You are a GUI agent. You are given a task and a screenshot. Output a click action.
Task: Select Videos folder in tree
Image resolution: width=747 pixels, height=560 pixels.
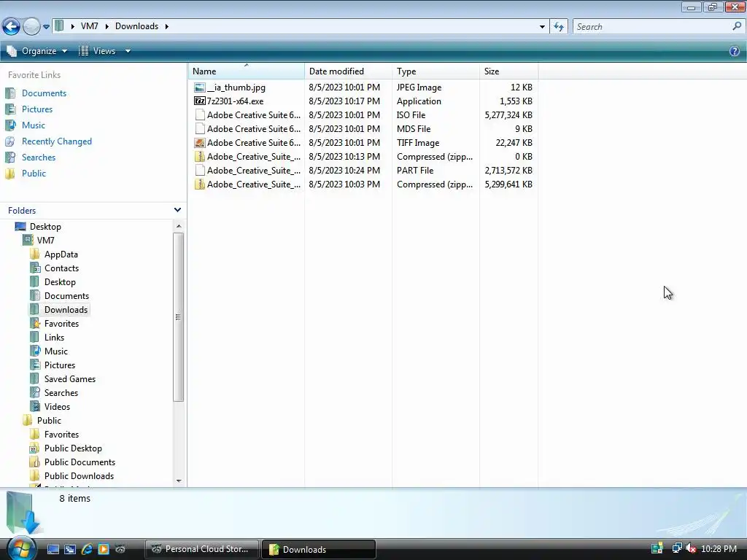57,407
